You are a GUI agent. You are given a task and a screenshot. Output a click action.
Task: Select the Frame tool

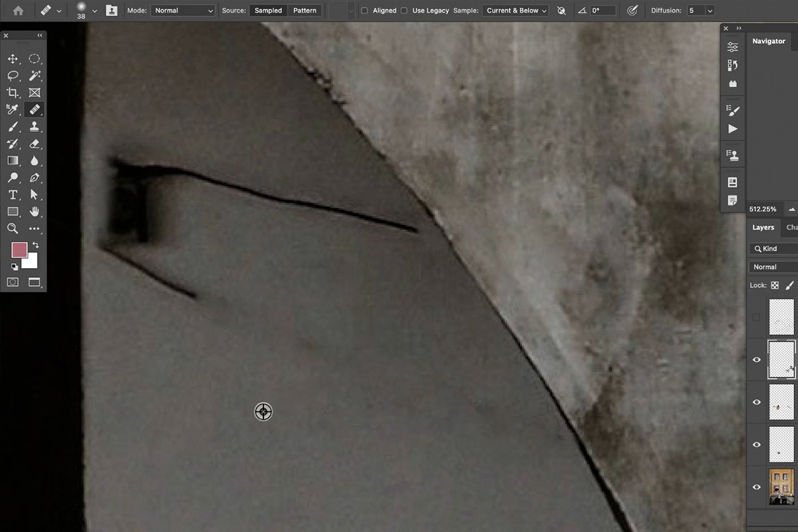tap(35, 93)
